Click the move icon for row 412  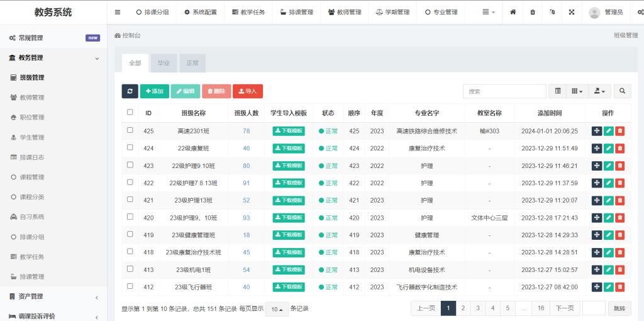click(x=597, y=287)
